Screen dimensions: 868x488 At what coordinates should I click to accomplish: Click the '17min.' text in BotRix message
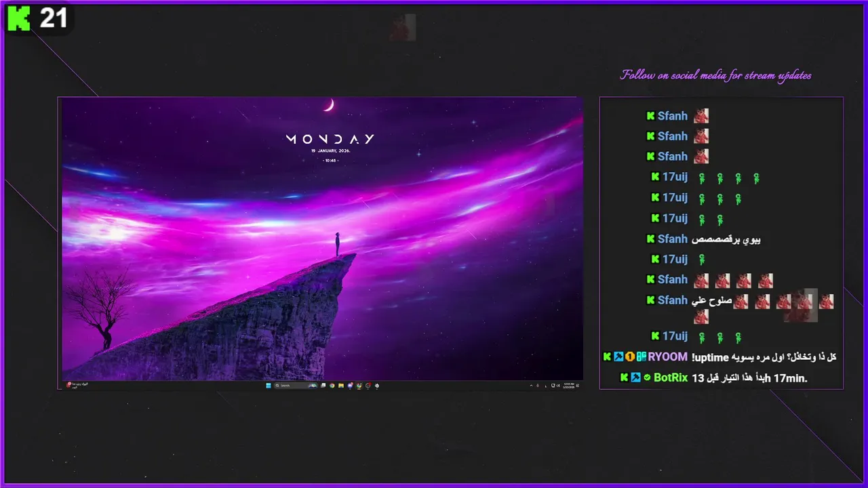pos(792,378)
